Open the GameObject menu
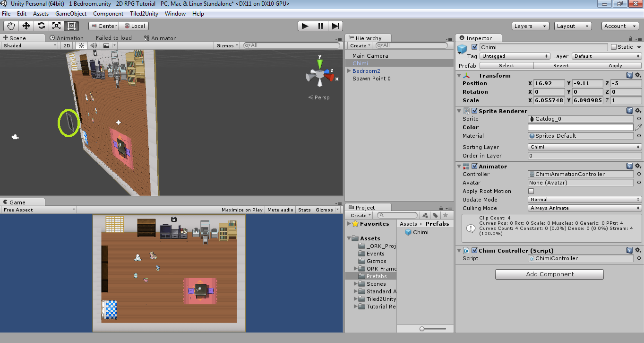The width and height of the screenshot is (644, 343). [x=71, y=14]
